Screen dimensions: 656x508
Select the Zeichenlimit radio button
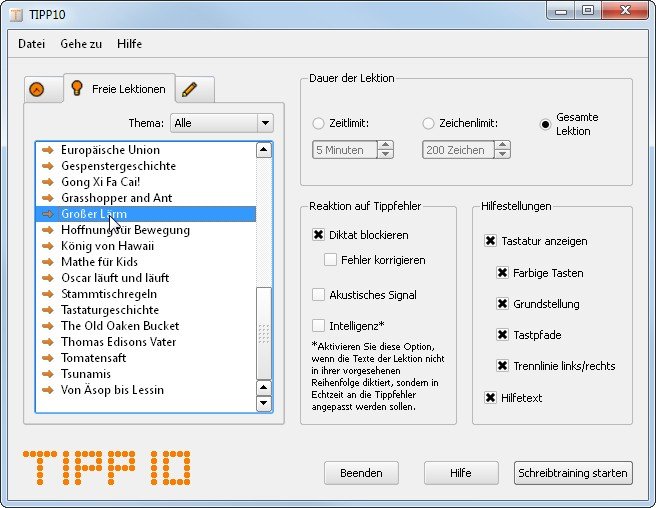[428, 123]
